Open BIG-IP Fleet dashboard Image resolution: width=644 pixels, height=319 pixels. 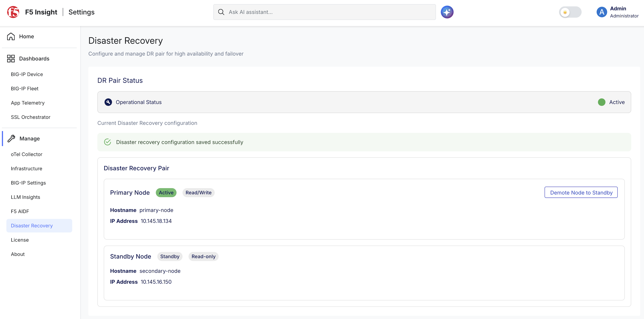25,89
